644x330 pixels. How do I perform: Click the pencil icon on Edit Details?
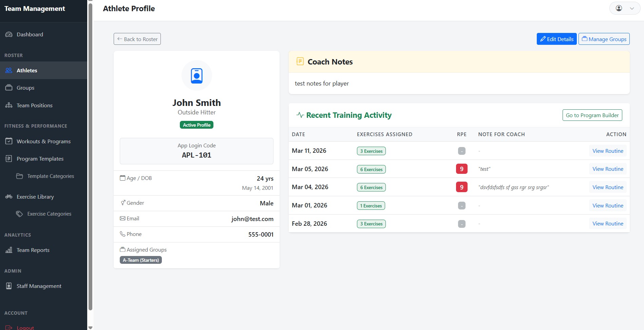pos(543,39)
